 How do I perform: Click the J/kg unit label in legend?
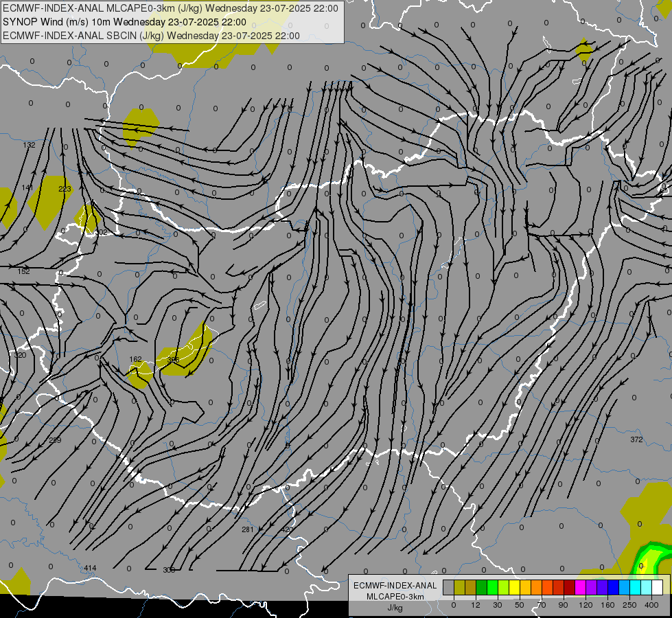(395, 608)
